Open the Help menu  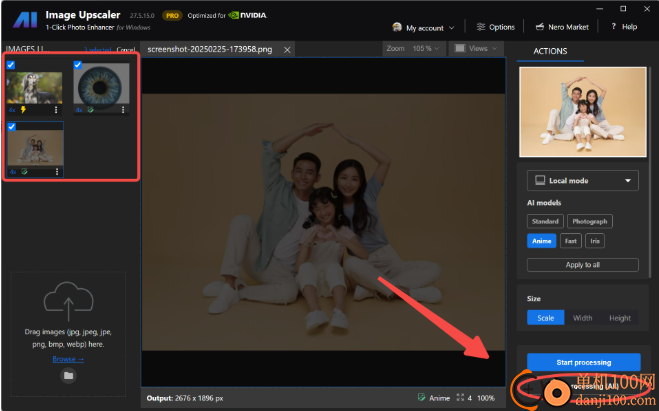[x=624, y=26]
